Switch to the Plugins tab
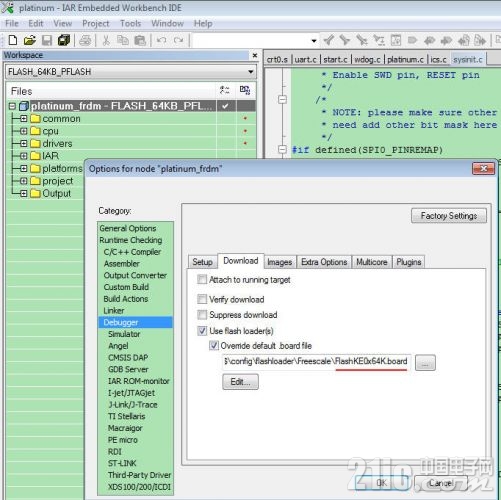Image resolution: width=501 pixels, height=500 pixels. 409,262
